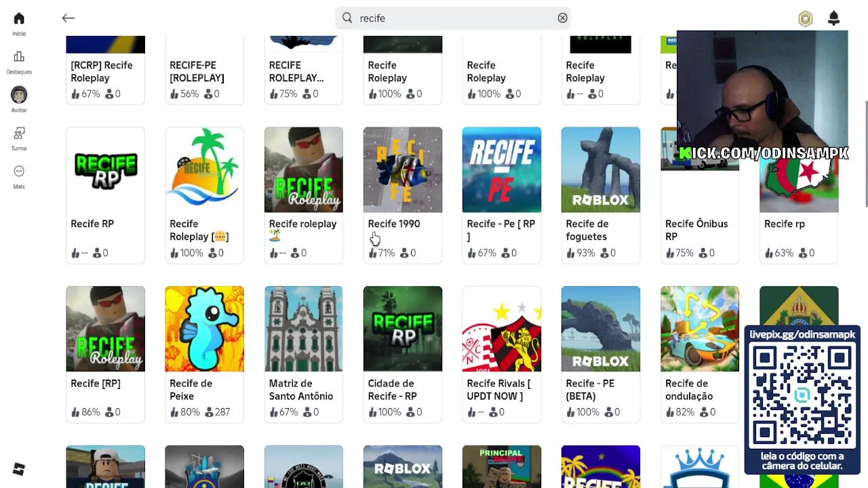
Task: Click the search magnifier icon
Action: pyautogui.click(x=347, y=18)
